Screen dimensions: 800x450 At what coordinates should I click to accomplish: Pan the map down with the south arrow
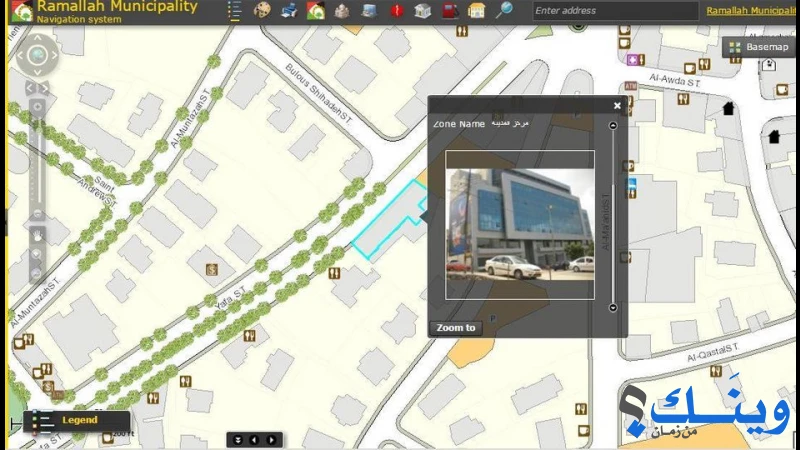[37, 72]
